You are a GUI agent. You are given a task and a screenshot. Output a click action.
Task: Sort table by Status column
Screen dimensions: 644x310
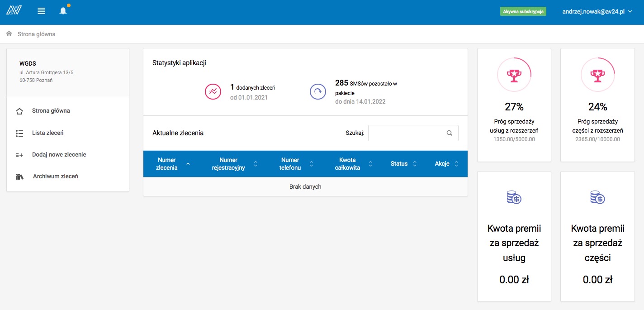(403, 164)
